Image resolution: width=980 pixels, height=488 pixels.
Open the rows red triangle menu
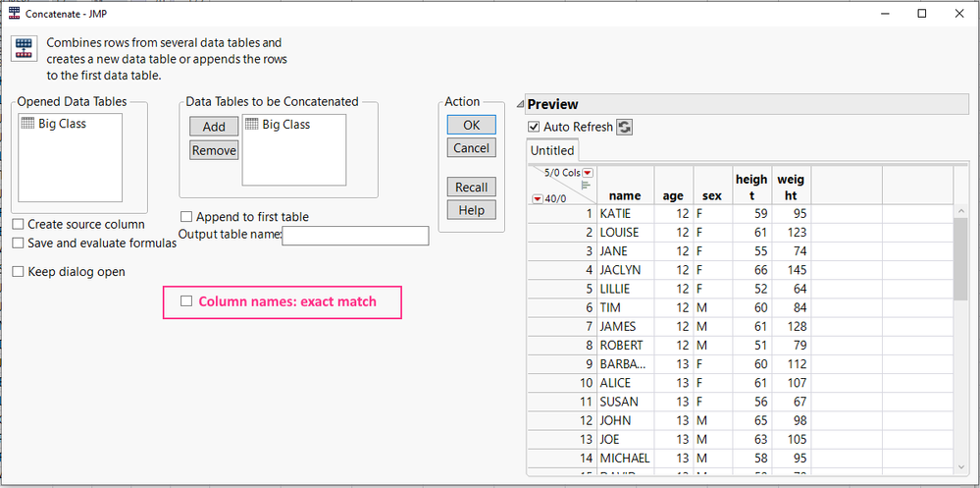pos(537,198)
